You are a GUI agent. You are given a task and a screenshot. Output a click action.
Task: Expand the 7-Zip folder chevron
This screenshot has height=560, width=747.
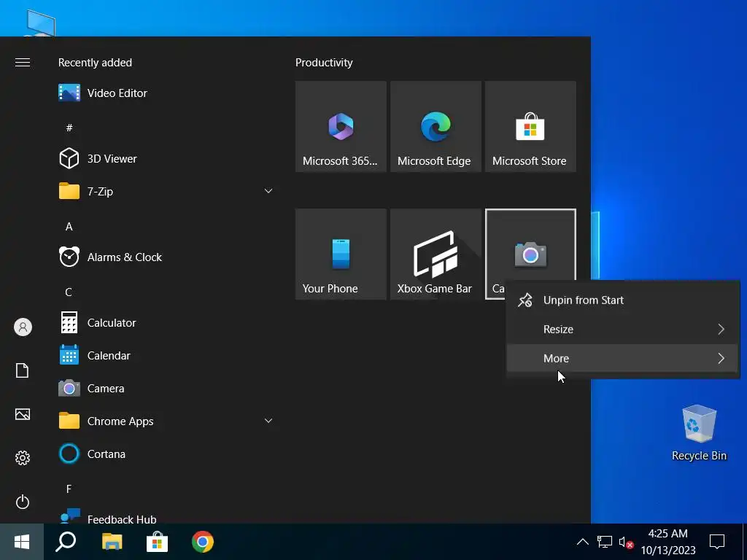268,191
